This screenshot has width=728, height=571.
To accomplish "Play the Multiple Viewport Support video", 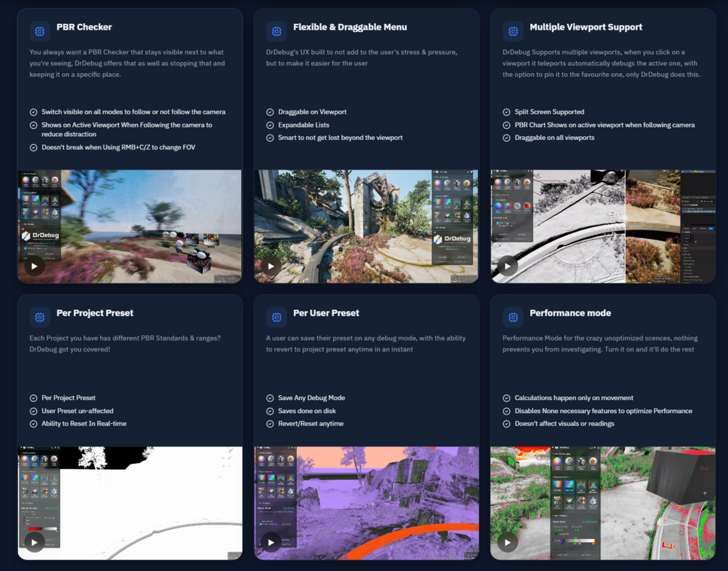I will coord(508,266).
